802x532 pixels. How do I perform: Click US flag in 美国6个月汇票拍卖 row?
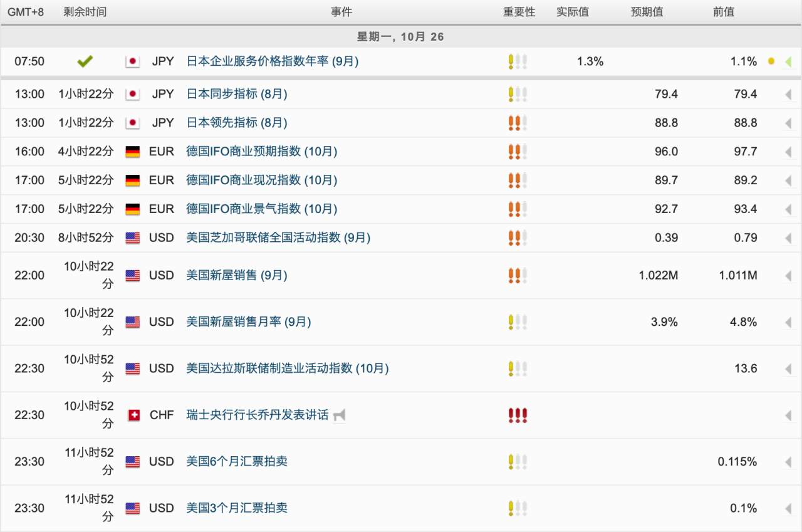[x=132, y=462]
